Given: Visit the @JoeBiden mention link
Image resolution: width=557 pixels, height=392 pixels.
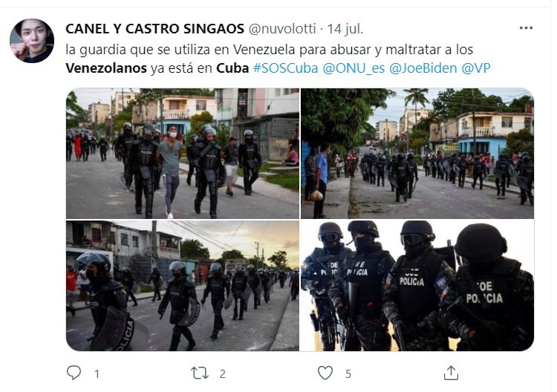Looking at the screenshot, I should [x=423, y=68].
